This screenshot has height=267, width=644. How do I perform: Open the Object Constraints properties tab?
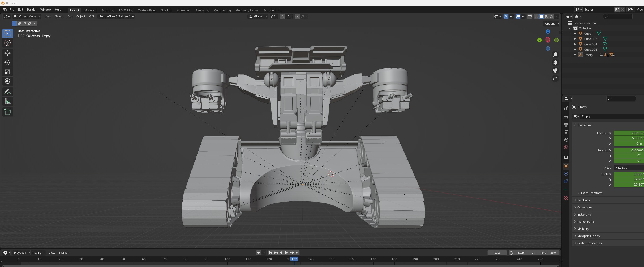point(566,181)
